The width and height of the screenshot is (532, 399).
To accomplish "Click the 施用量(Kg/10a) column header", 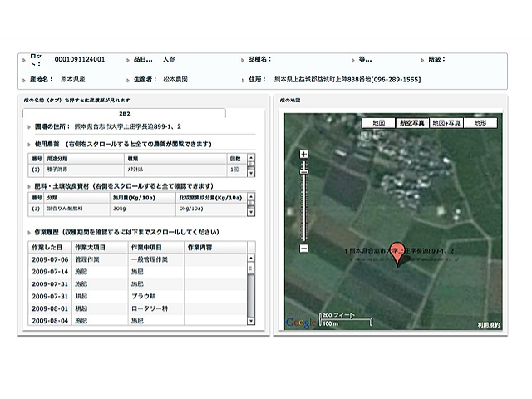I will [x=143, y=198].
